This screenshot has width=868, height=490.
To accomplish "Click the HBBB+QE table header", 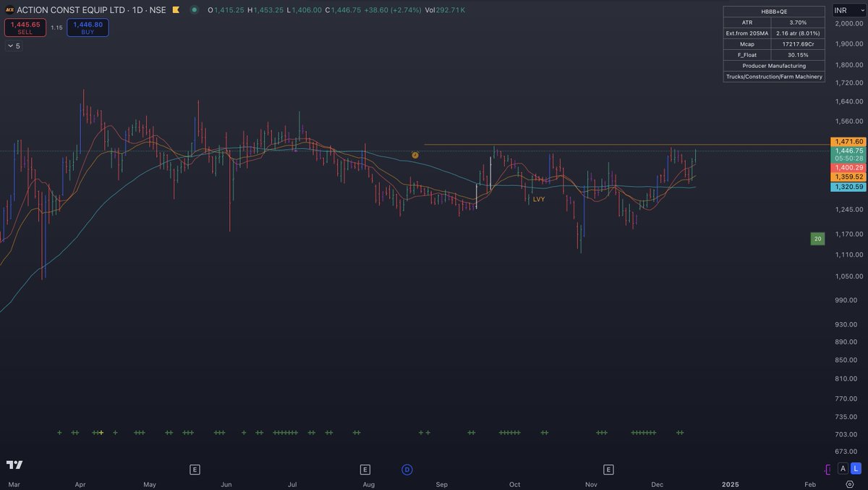I will 774,12.
